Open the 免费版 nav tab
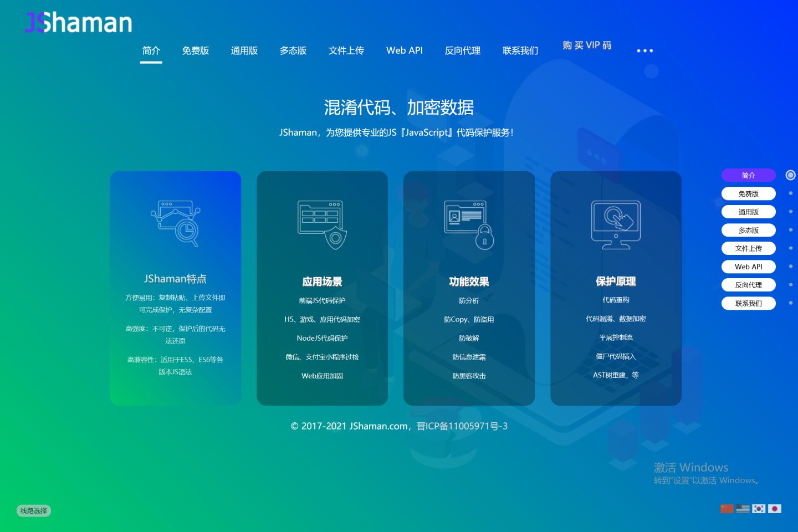The height and width of the screenshot is (532, 798). point(196,50)
